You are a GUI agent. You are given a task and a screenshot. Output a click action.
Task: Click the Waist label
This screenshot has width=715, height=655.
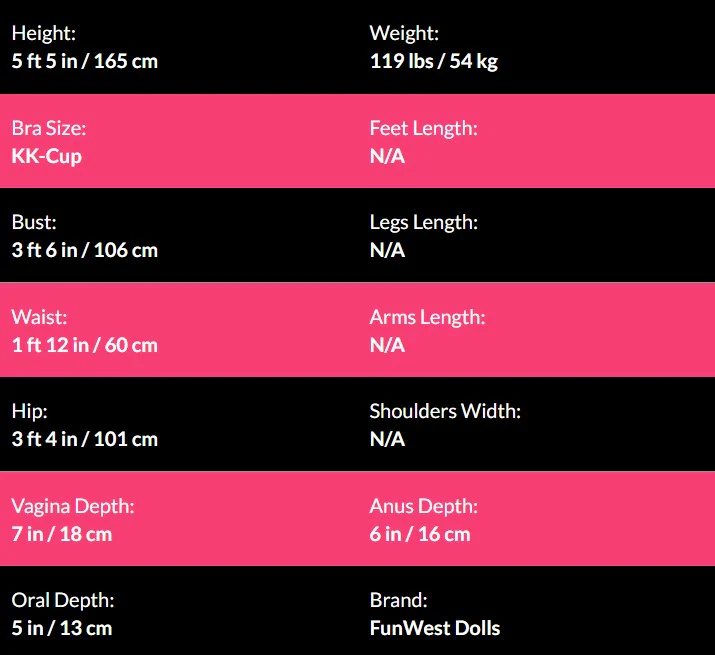pyautogui.click(x=39, y=317)
